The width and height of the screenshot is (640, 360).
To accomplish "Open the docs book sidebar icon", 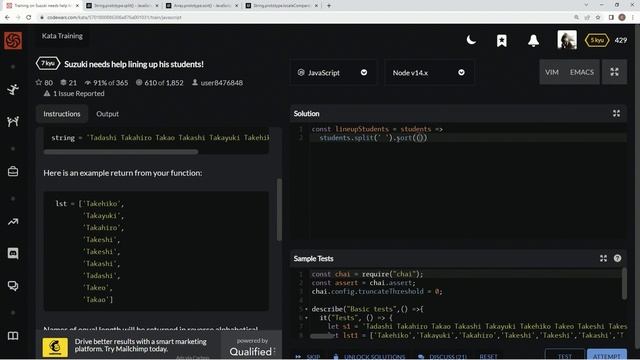I will point(13,336).
